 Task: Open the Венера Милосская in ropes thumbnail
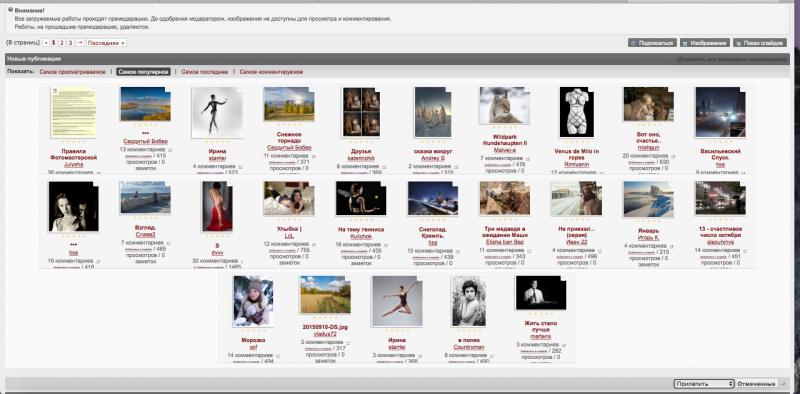click(x=577, y=112)
